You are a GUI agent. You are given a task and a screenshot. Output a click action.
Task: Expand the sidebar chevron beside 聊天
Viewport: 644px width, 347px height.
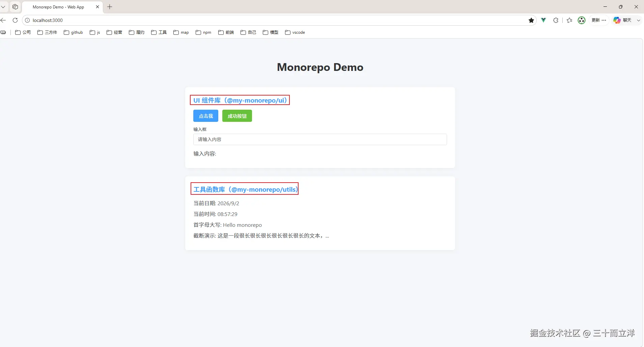pyautogui.click(x=638, y=20)
